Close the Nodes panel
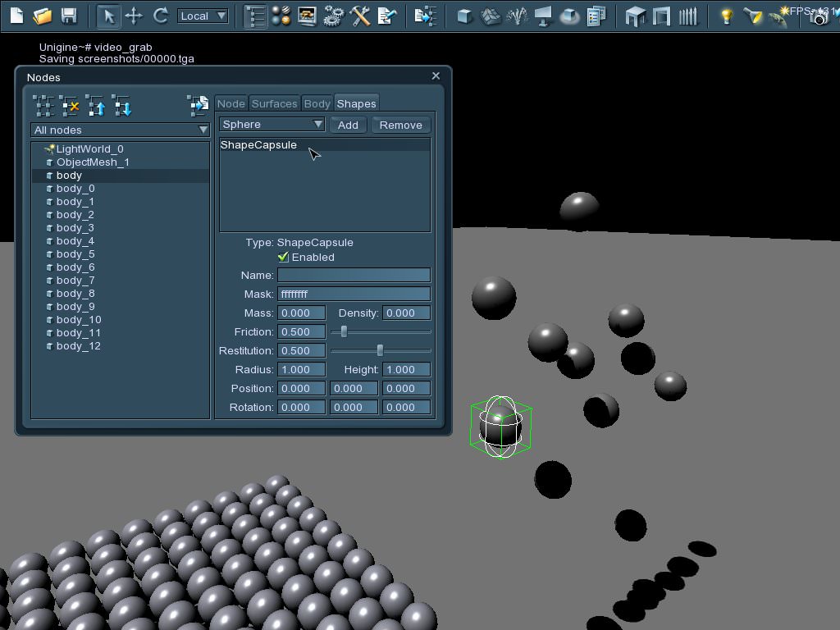 [436, 76]
